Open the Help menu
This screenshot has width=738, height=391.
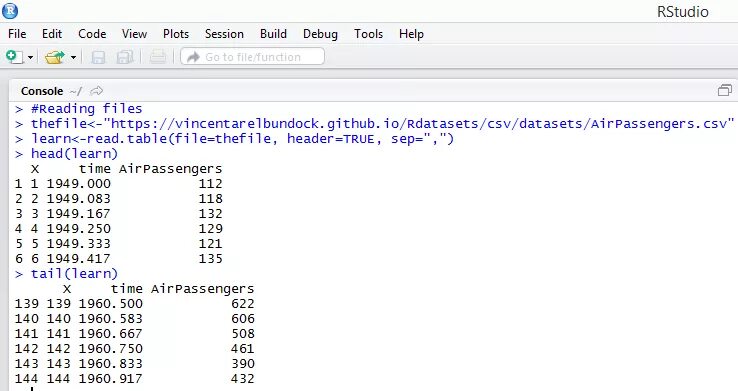pos(411,34)
